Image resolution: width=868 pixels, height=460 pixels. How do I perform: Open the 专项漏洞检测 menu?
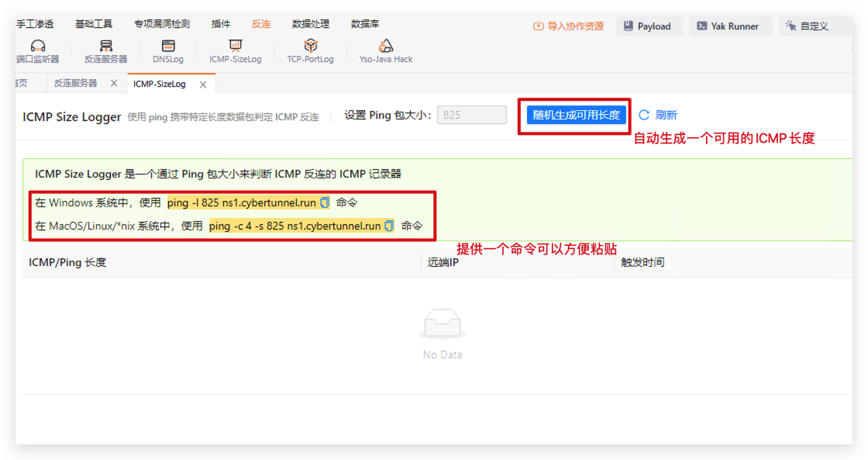(x=161, y=25)
